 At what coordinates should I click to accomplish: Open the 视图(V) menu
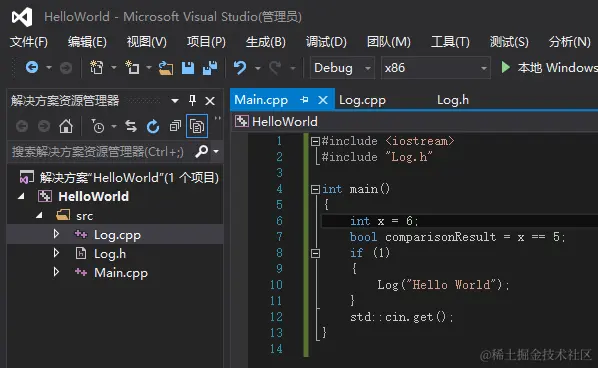(x=147, y=42)
